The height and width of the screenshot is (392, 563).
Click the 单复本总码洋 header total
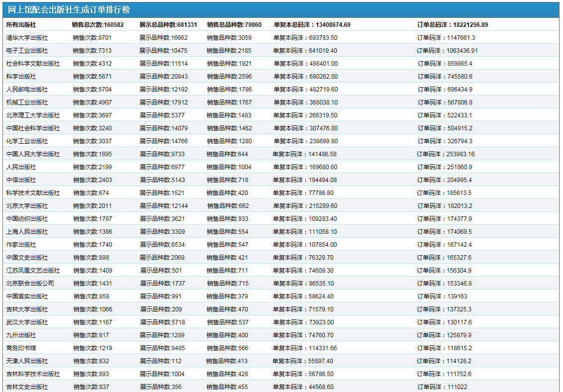tap(312, 25)
